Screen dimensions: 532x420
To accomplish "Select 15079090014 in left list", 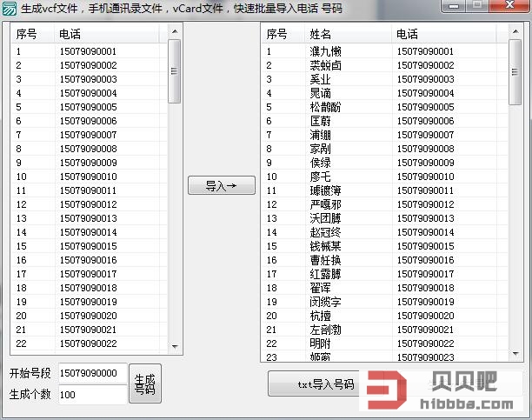I will [88, 232].
